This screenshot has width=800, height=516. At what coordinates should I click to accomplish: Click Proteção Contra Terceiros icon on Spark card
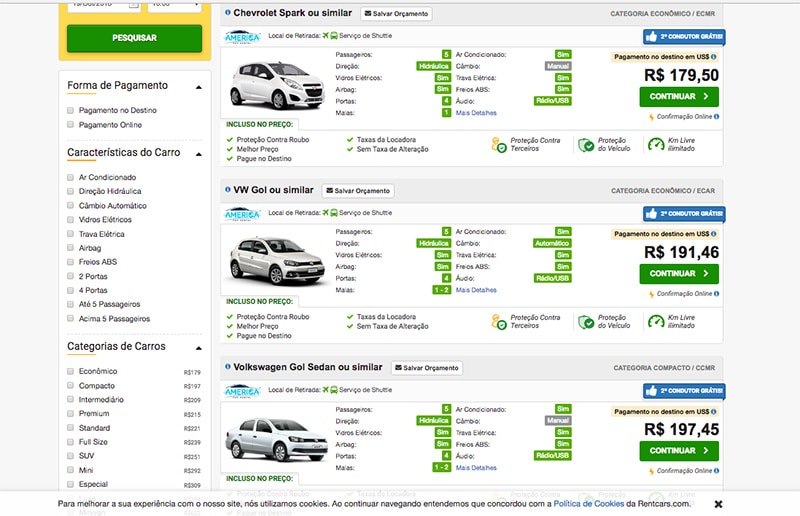coord(498,145)
